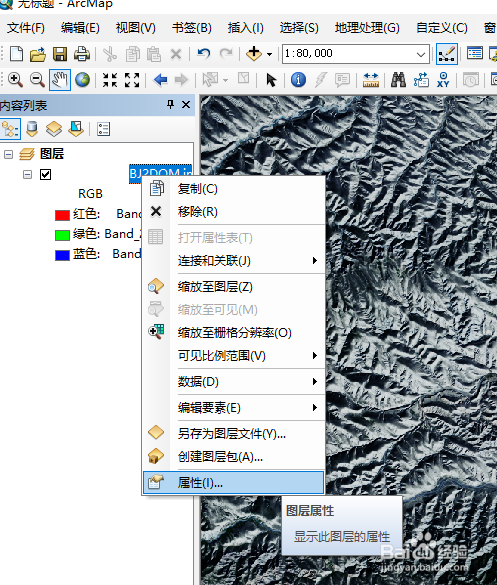Open the table of contents Options icon
Viewport: 497px width, 585px height.
click(x=103, y=129)
